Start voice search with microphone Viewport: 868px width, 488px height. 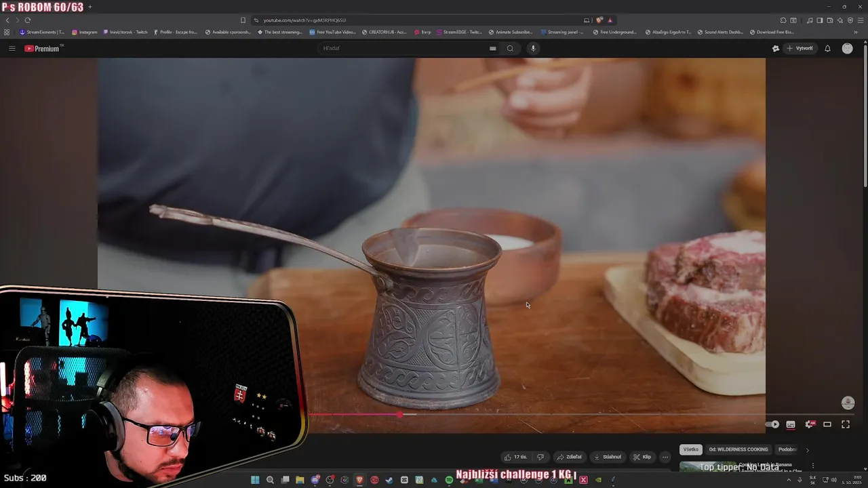533,48
